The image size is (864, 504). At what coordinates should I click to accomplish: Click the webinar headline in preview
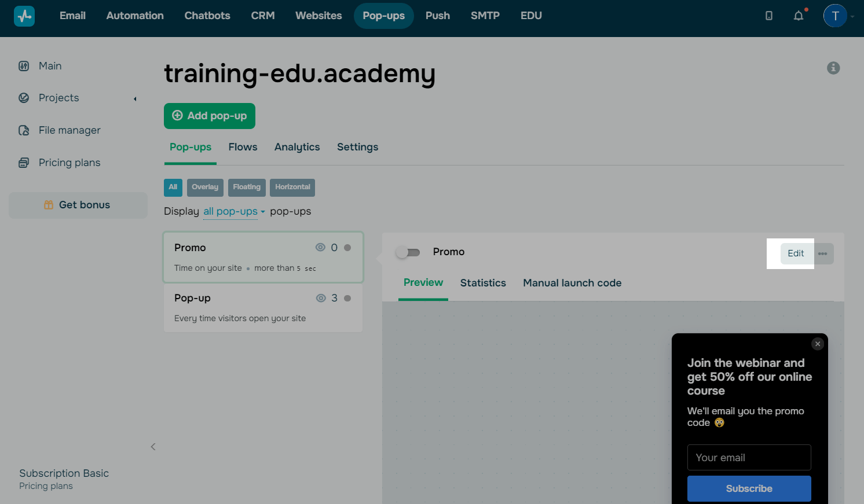pos(749,377)
